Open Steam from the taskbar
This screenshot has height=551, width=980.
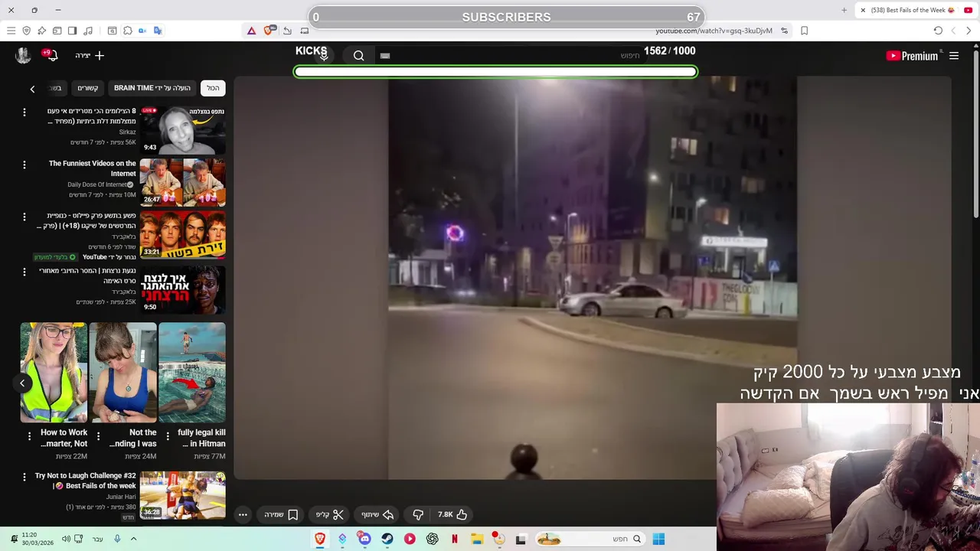(387, 539)
